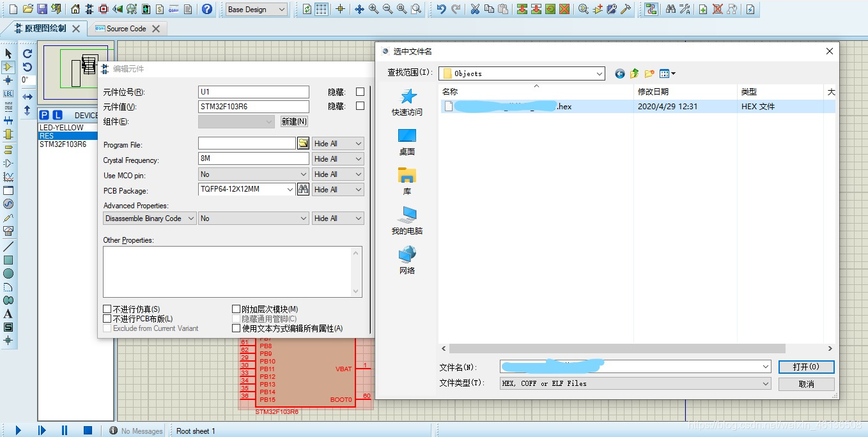Screen dimensions: 868x437
Task: Click the horizontal mirror flip icon
Action: click(x=27, y=96)
